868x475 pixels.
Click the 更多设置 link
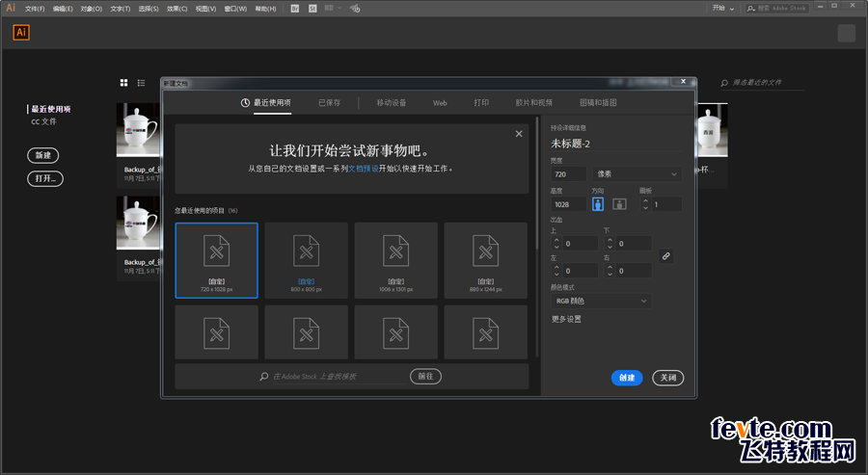[566, 319]
